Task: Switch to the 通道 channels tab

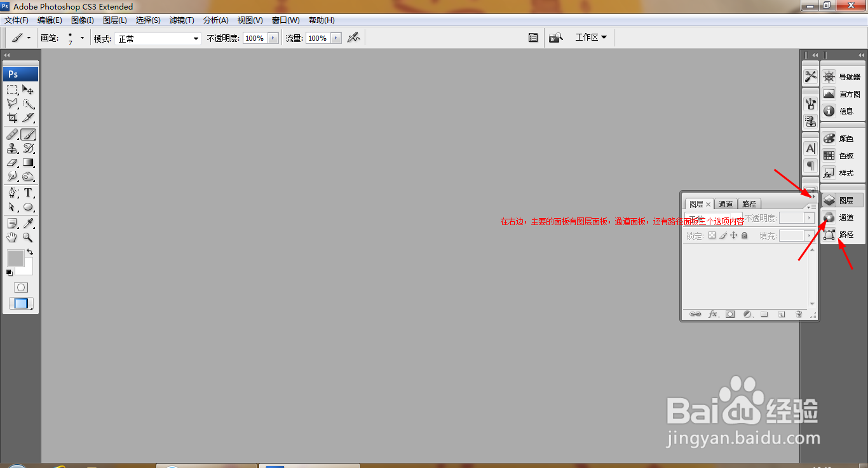Action: (x=726, y=204)
